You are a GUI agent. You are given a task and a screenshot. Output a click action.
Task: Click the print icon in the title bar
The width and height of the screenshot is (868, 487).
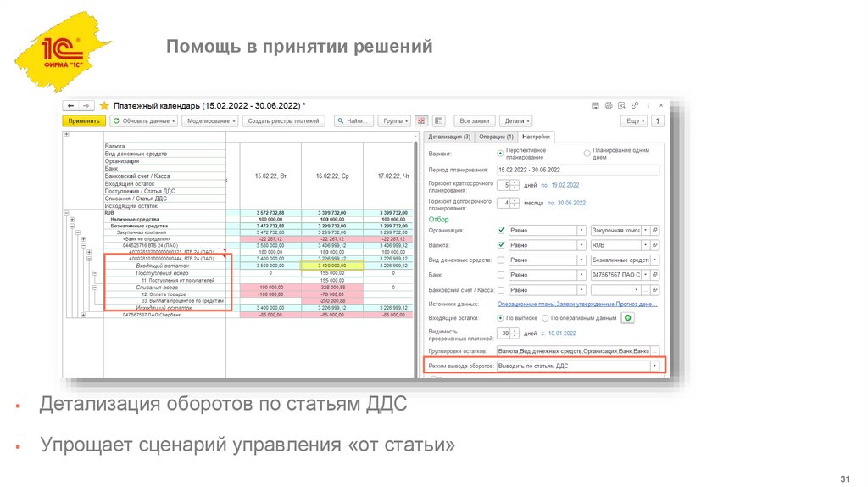609,105
